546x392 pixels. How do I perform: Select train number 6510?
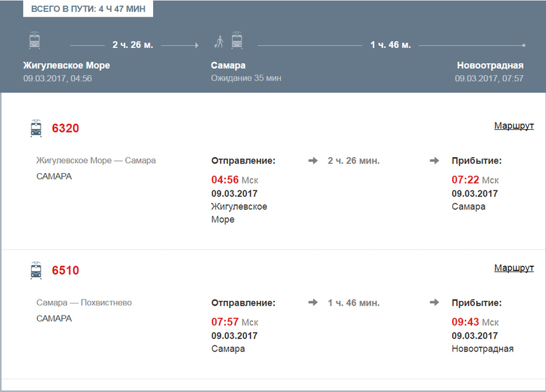(x=65, y=270)
